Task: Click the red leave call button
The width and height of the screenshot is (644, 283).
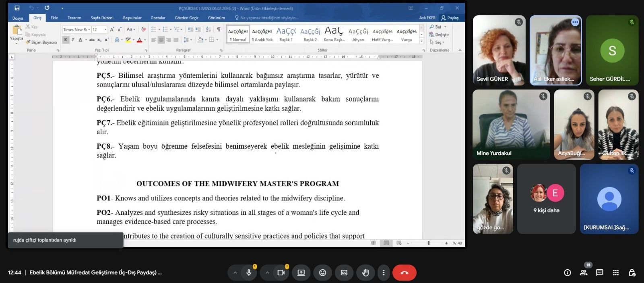Action: click(x=404, y=273)
